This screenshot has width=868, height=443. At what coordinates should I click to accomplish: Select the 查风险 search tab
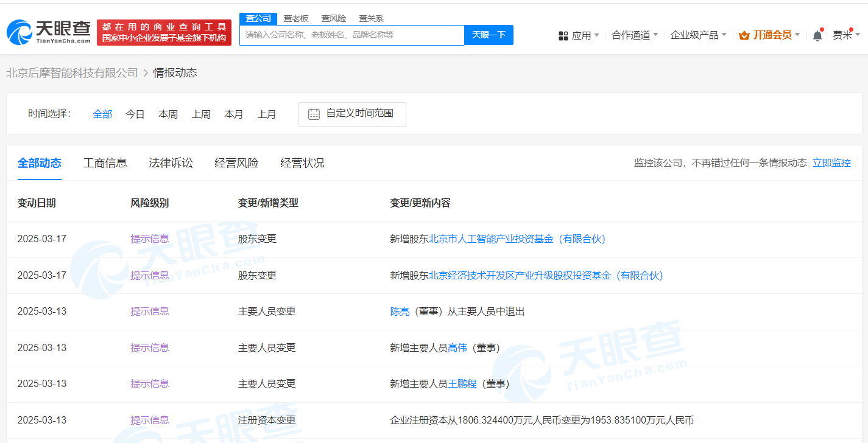tap(334, 18)
